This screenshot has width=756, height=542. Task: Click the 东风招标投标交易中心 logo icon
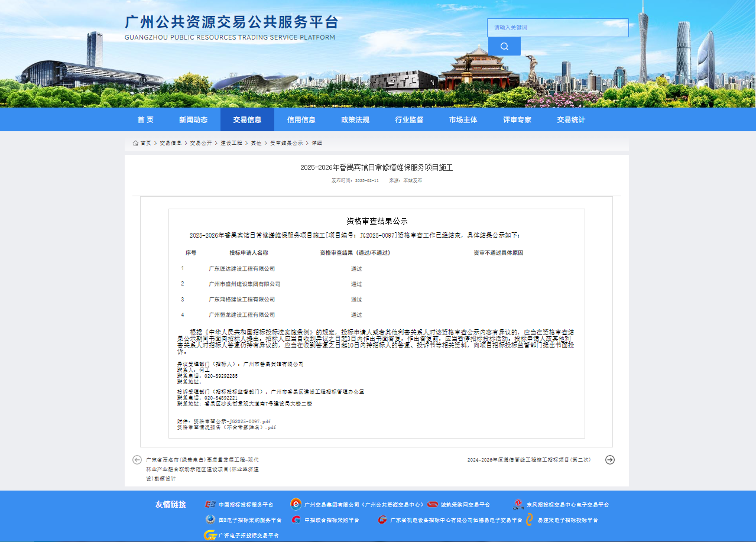518,504
